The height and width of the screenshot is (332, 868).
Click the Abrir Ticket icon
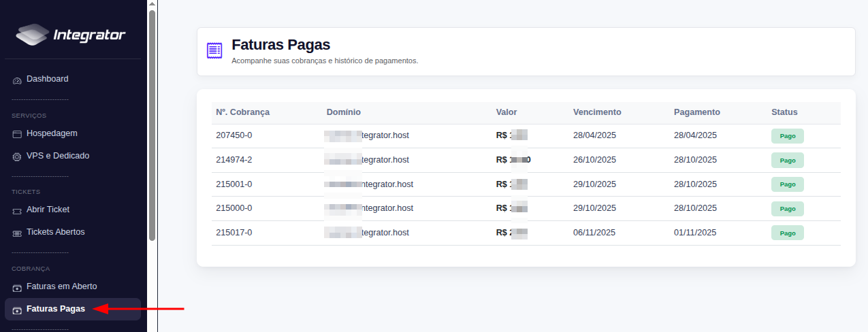pos(17,210)
